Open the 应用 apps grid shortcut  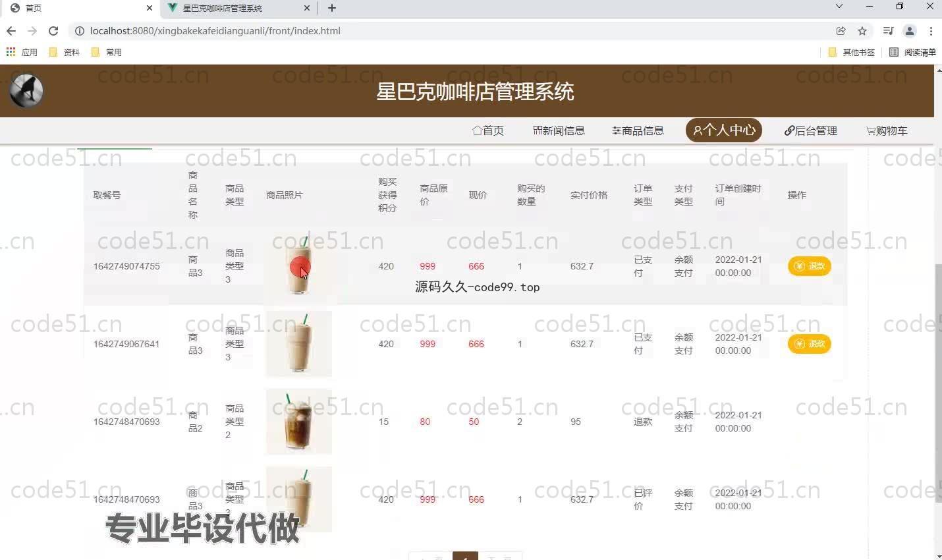22,52
